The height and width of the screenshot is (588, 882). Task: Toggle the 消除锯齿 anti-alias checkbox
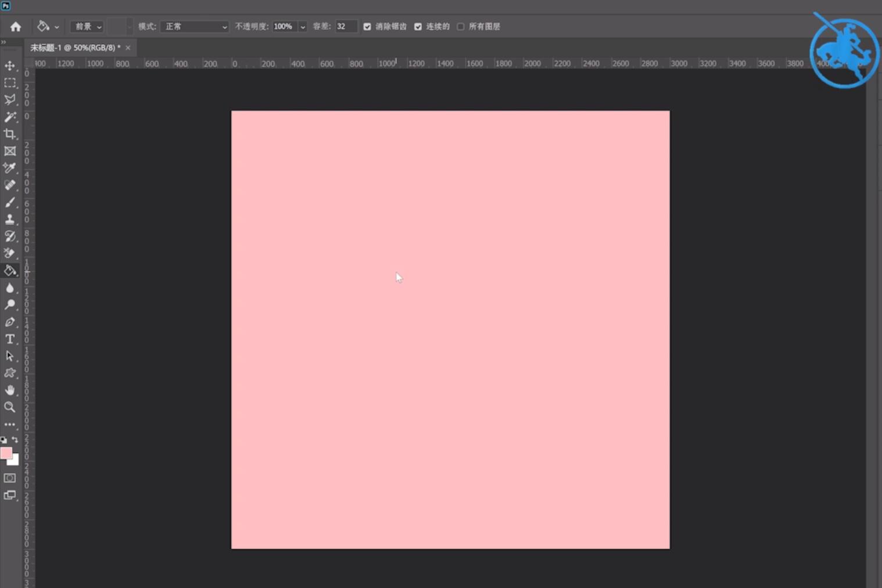pos(367,27)
